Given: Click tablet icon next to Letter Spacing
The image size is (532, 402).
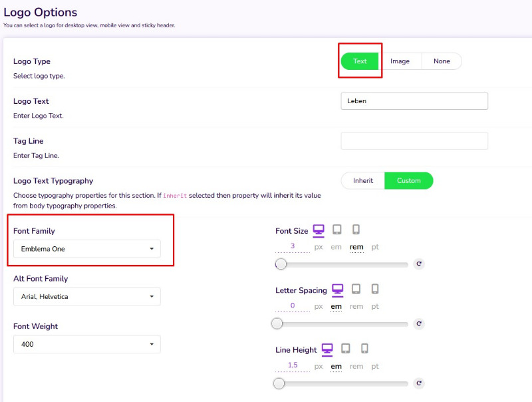Looking at the screenshot, I should click(356, 290).
